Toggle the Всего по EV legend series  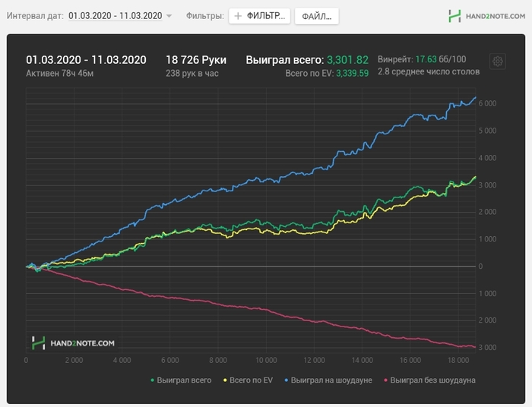point(248,380)
